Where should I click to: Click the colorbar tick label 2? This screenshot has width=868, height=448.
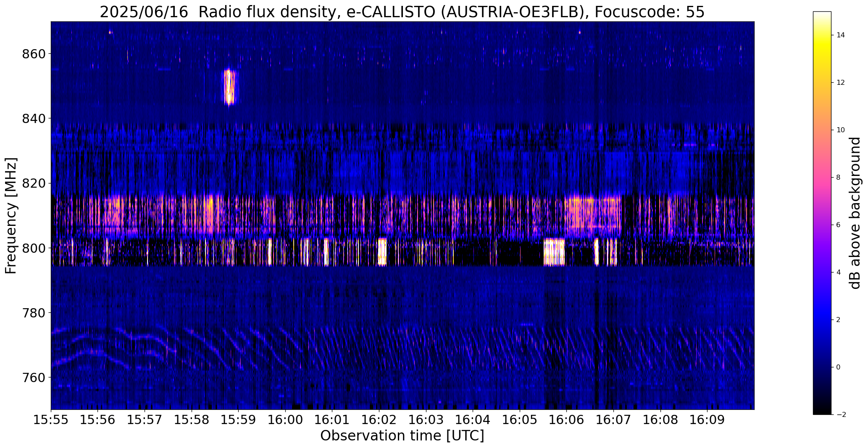(839, 320)
